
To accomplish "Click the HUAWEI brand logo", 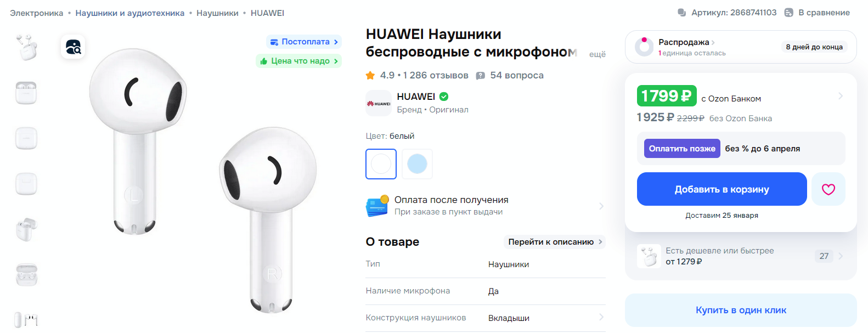I will click(379, 103).
